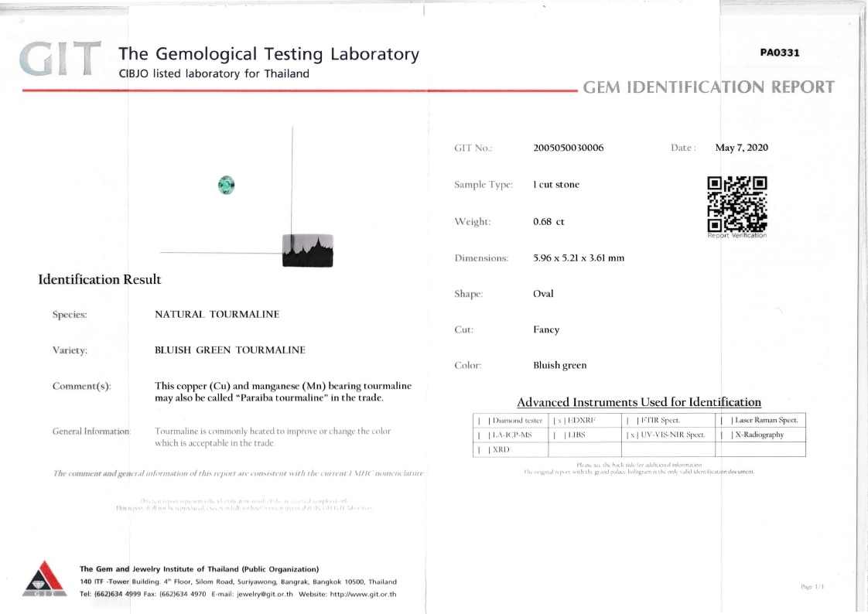Image resolution: width=868 pixels, height=614 pixels.
Task: Click the GIT No. 2005050030006 value
Action: [568, 148]
